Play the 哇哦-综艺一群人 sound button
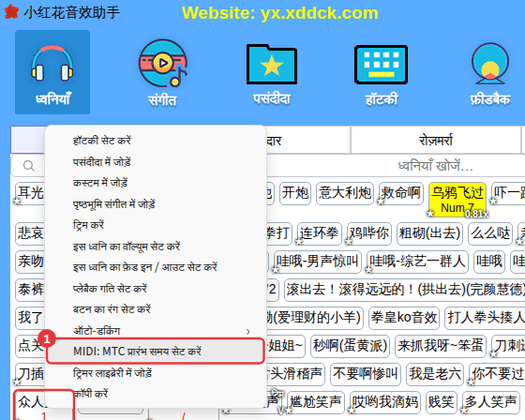The image size is (525, 420). coord(417,262)
